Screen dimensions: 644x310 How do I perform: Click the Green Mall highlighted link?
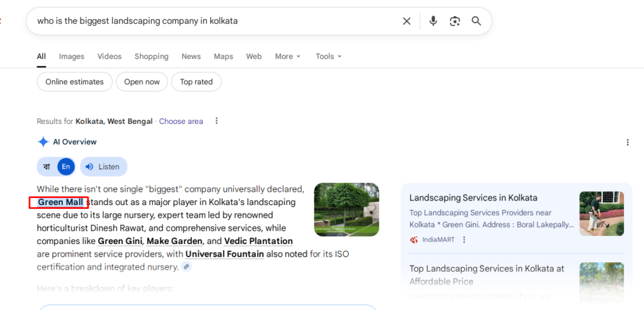coord(61,202)
